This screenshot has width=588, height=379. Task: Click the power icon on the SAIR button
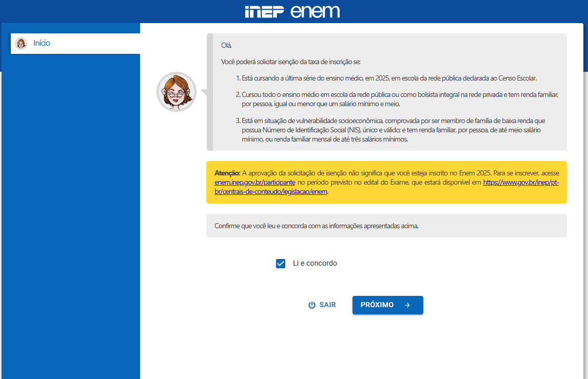[x=311, y=305]
